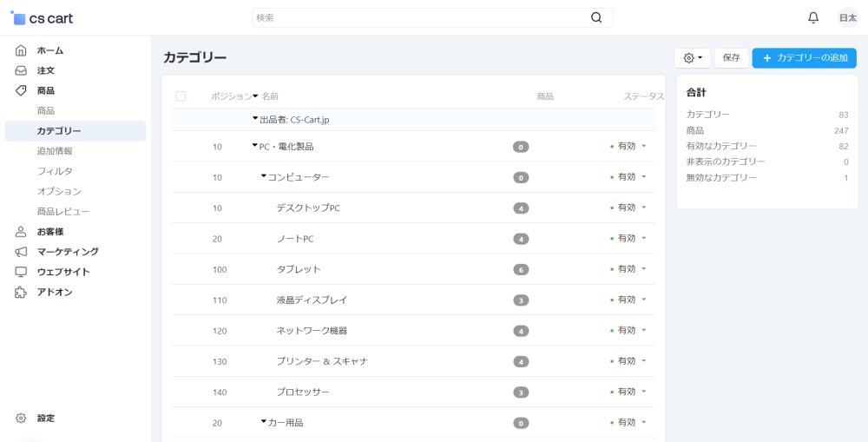Toggle the select-all categories checkbox
This screenshot has width=868, height=442.
(x=181, y=96)
